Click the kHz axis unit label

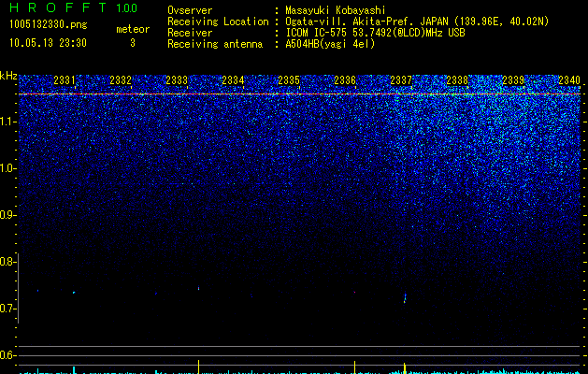pos(8,76)
